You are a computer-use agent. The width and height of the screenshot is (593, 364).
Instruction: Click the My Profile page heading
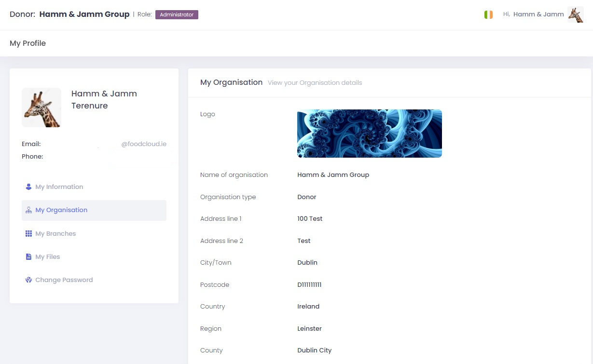28,43
